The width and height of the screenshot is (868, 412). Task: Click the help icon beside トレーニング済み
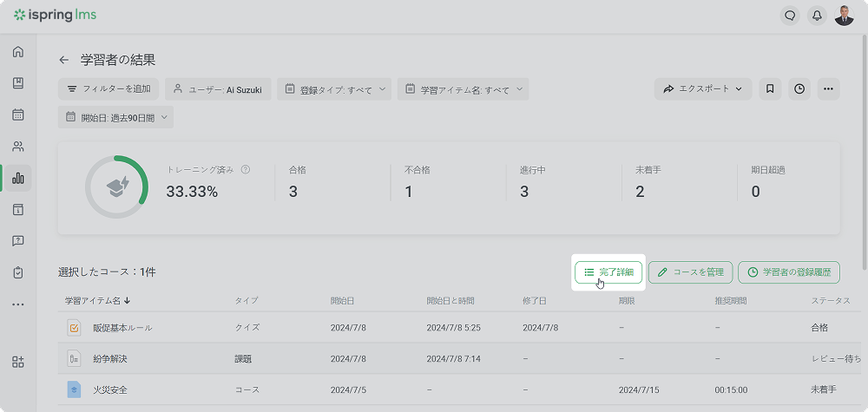tap(246, 170)
